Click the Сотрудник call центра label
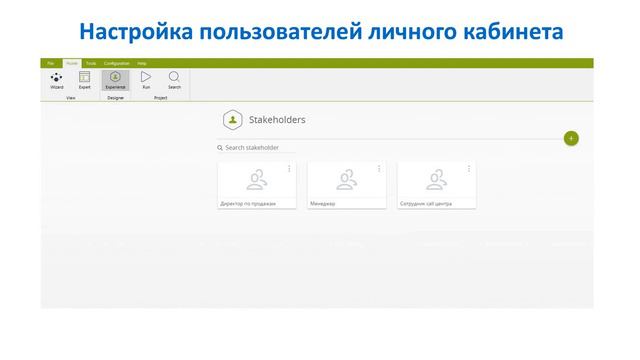Viewport: 640px width, 360px height. 426,204
